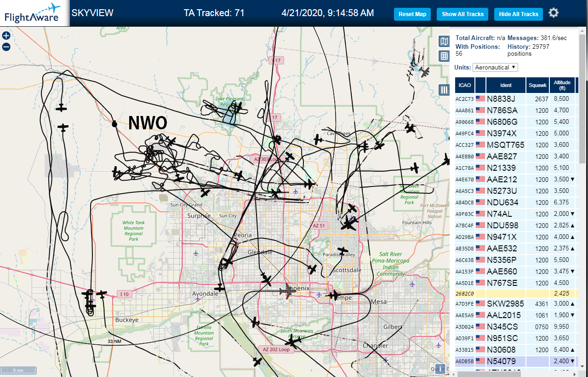Screen dimensions: 588x377
Task: Sort table by ICAO column header
Action: [x=465, y=85]
